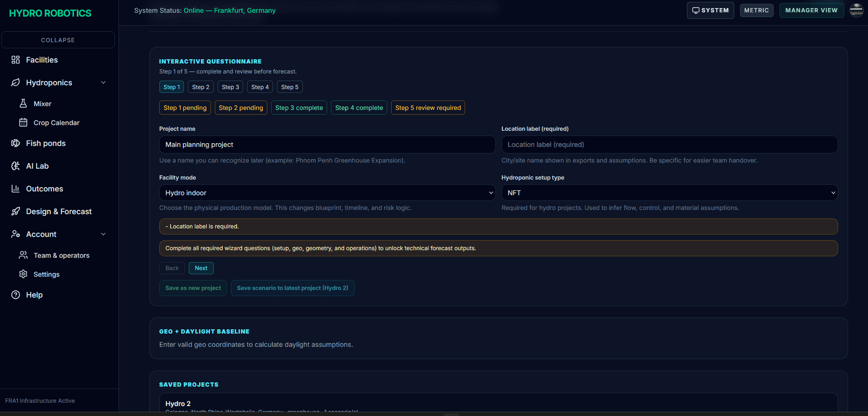Click the 'Location label is required' warning
The width and height of the screenshot is (868, 416).
click(x=499, y=226)
